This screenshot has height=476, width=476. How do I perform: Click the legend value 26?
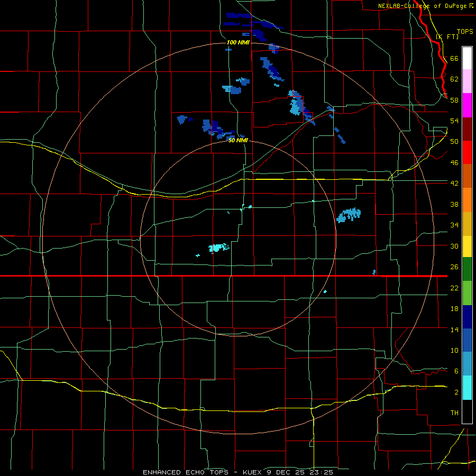454,267
